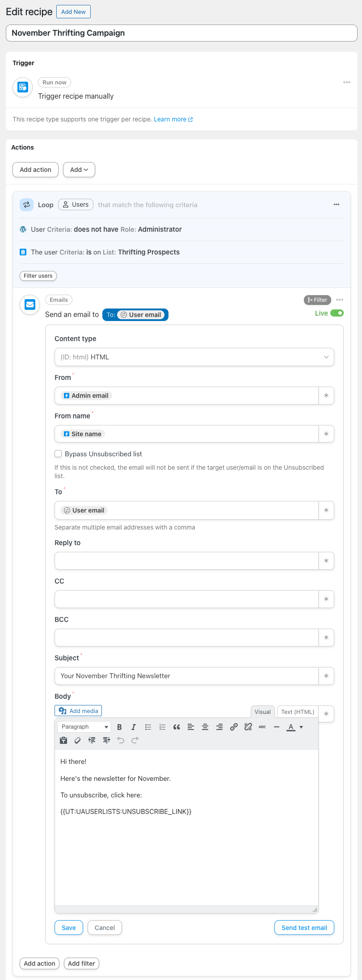This screenshot has height=980, width=362.
Task: Open the text color picker arrow
Action: [301, 727]
